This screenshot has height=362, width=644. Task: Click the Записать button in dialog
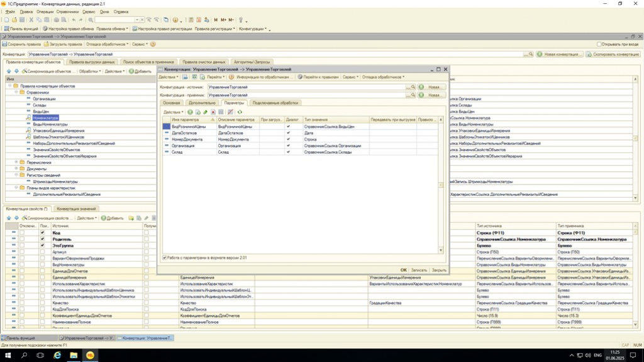pos(419,270)
